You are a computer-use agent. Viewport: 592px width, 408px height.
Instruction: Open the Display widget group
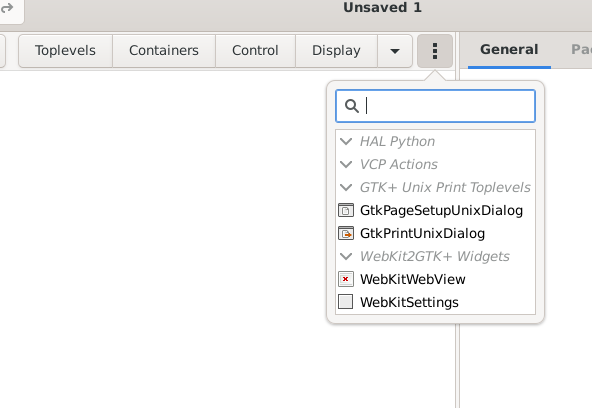(x=336, y=51)
